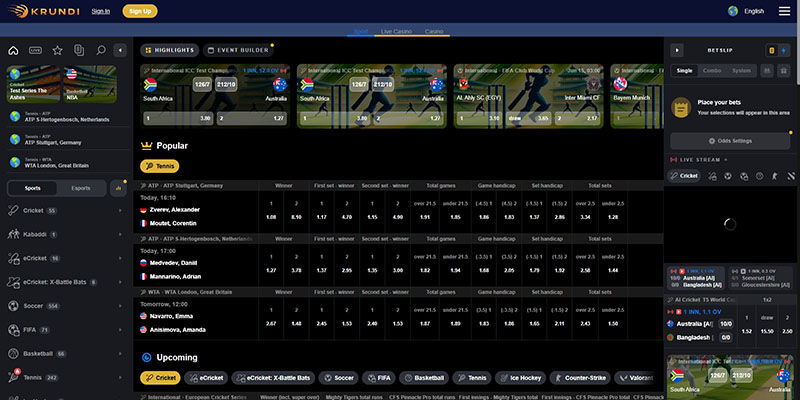Expand the FIFA category arrow
Viewport: 800px width, 400px height.
point(120,330)
